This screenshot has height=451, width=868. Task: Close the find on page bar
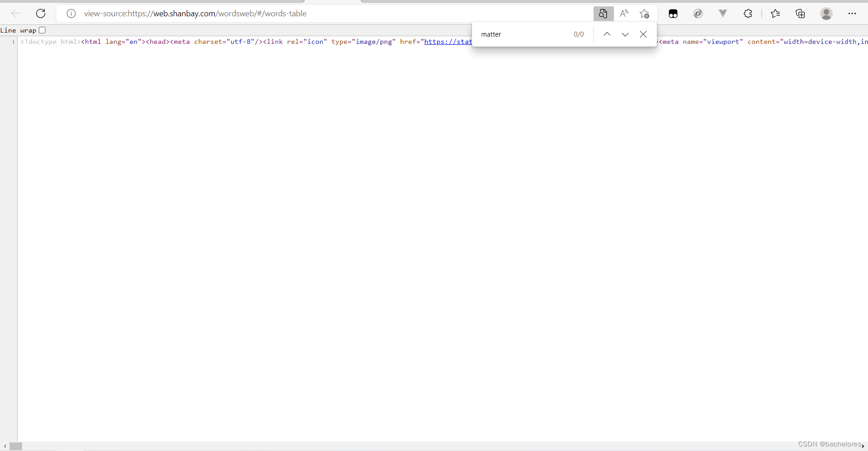pos(643,34)
